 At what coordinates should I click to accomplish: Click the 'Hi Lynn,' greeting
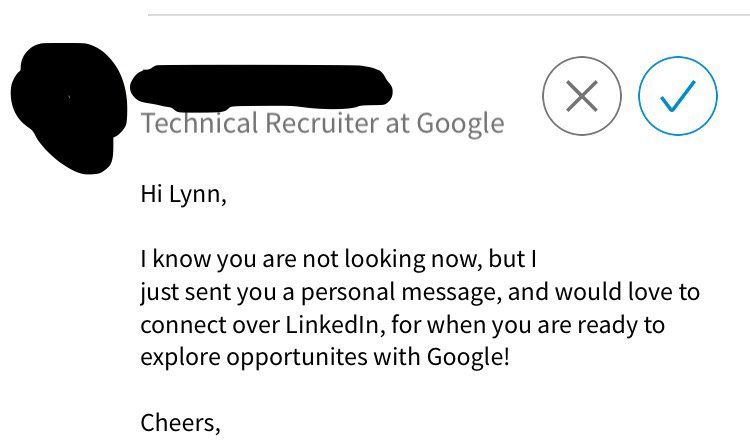184,194
